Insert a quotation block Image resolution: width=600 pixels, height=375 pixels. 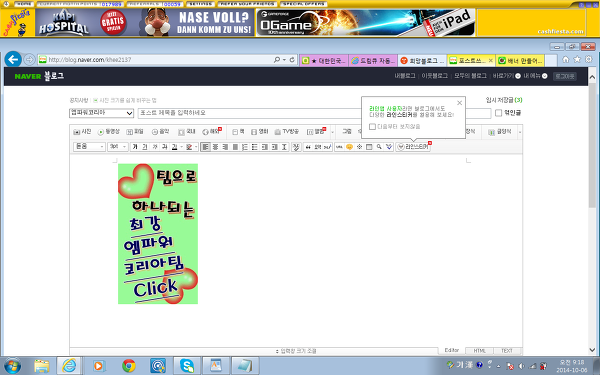[308, 147]
